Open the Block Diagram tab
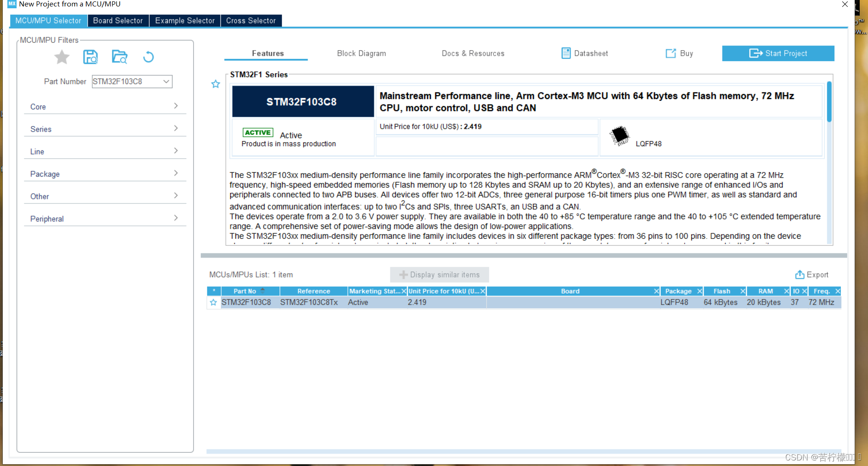Image resolution: width=868 pixels, height=466 pixels. pos(361,53)
